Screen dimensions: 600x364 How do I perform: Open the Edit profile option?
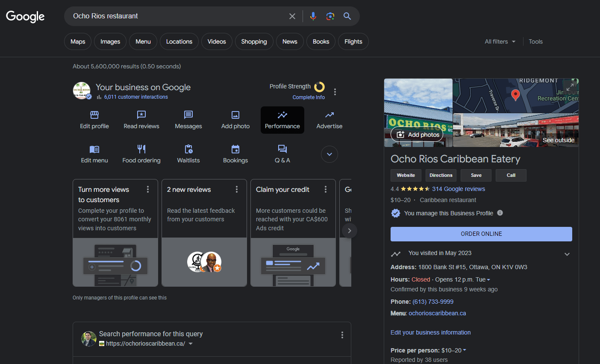[94, 120]
